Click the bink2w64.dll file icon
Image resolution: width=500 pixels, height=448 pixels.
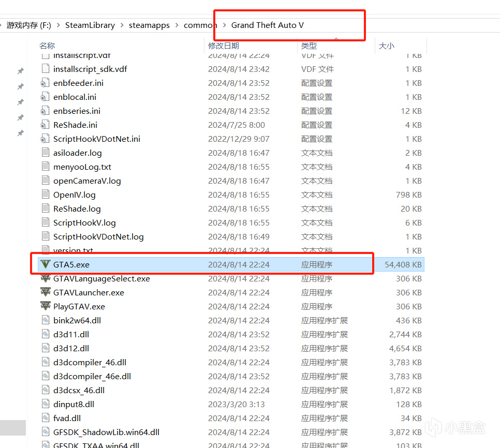point(46,320)
